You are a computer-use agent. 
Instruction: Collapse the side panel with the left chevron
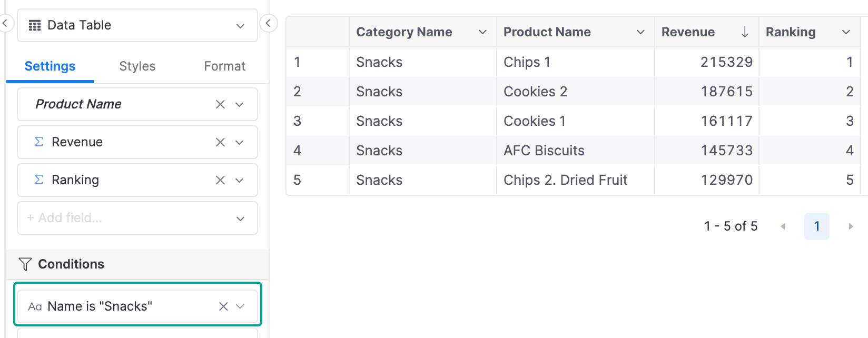click(5, 23)
